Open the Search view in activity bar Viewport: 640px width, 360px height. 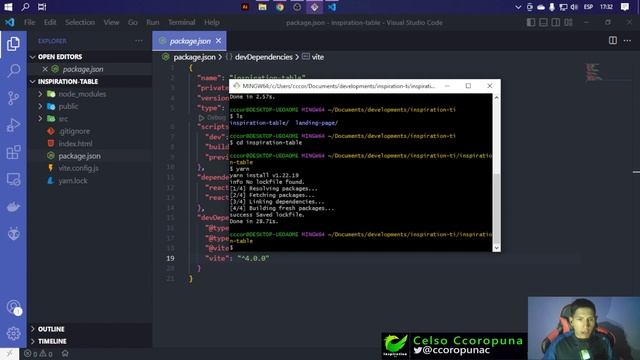[x=13, y=71]
